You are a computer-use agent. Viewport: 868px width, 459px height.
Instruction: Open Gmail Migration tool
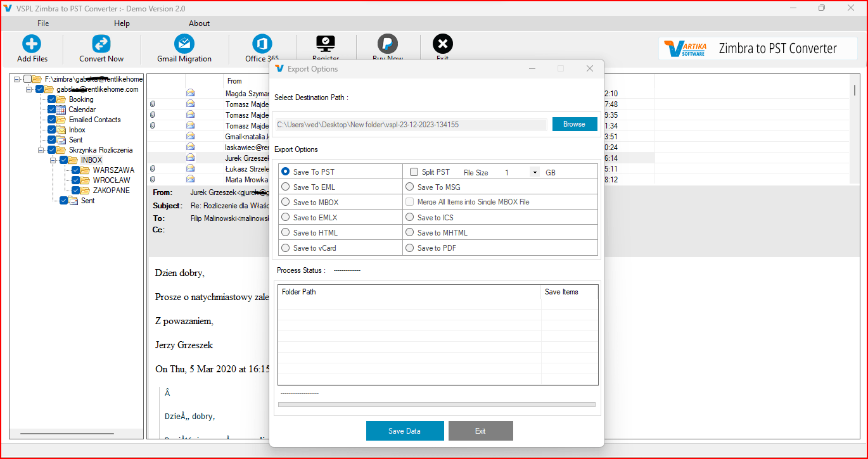click(184, 44)
